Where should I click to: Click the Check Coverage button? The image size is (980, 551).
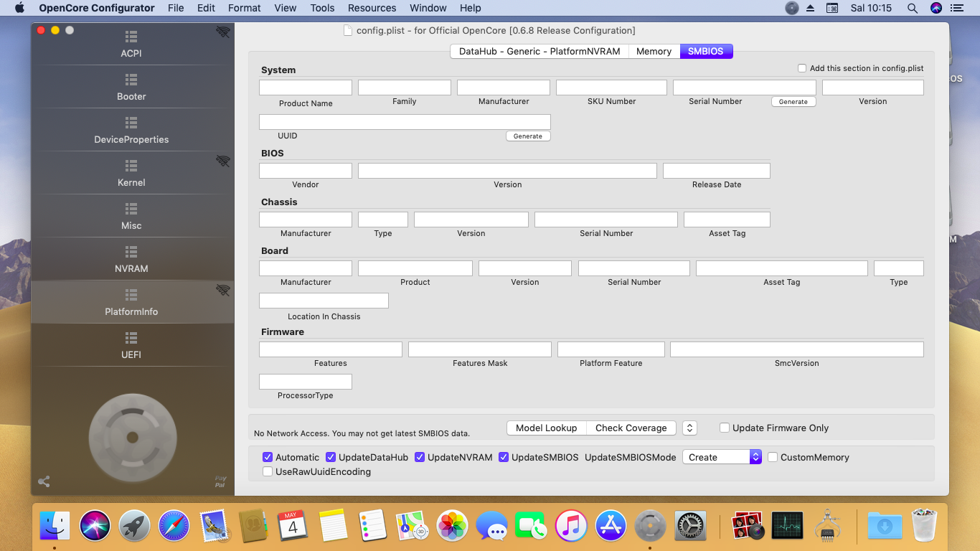(631, 428)
